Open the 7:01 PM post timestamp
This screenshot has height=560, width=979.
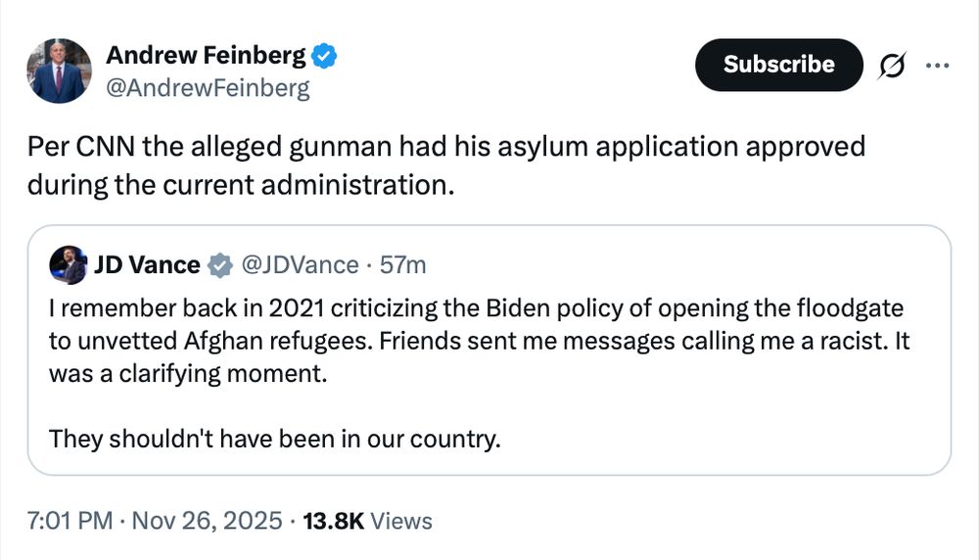point(70,521)
